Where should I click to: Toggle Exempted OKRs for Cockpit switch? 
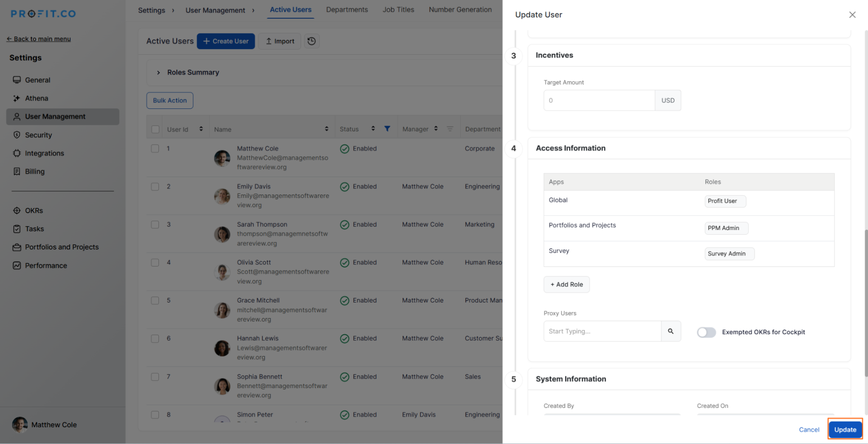(x=706, y=332)
